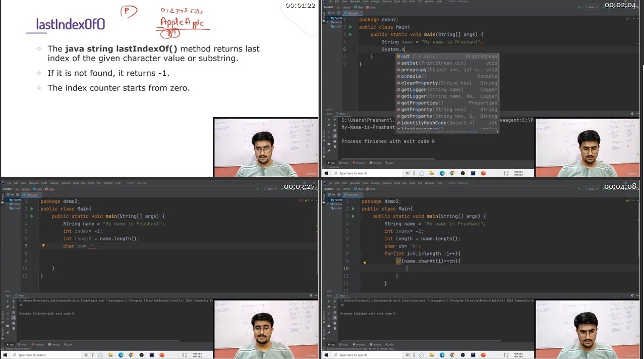
Task: Rerun Main in Run panel of 00:02:04 frame
Action: [x=329, y=120]
